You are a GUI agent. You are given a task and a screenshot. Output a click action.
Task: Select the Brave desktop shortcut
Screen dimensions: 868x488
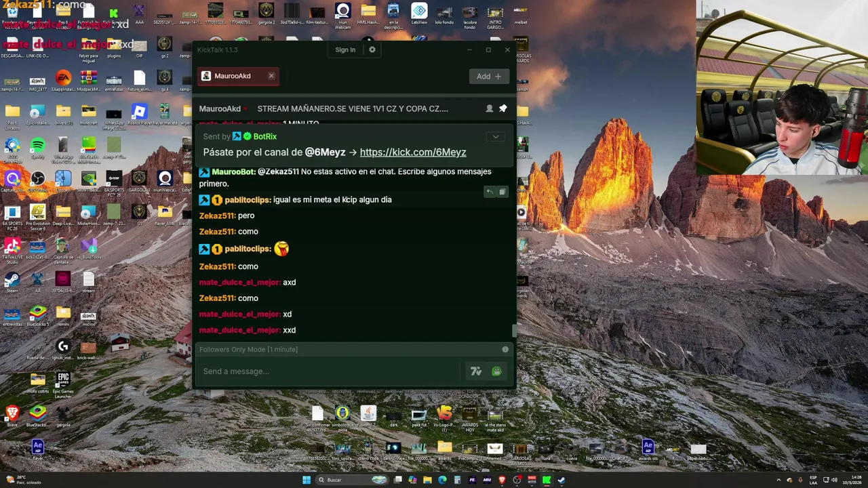12,414
